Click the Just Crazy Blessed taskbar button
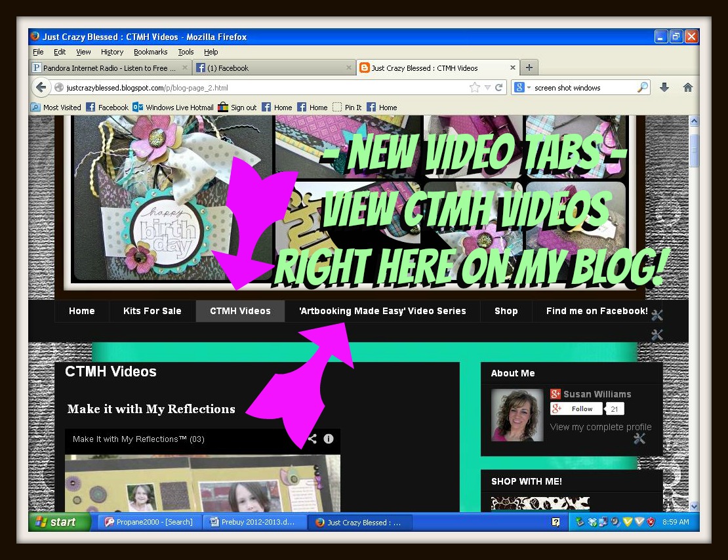The image size is (728, 560). [x=360, y=522]
